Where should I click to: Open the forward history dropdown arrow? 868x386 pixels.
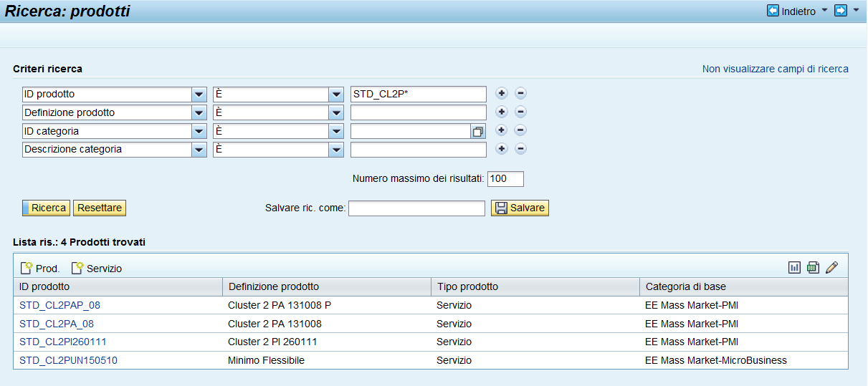(856, 11)
